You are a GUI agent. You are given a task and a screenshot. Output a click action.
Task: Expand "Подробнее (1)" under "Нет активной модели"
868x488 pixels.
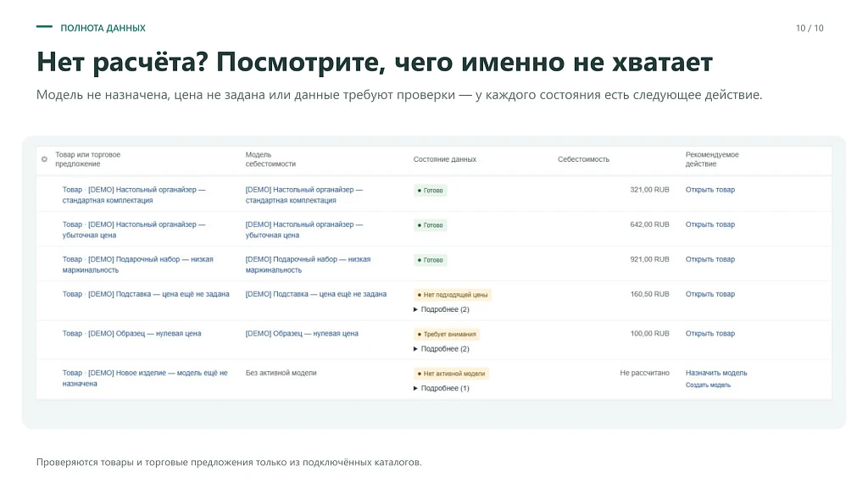pos(441,388)
